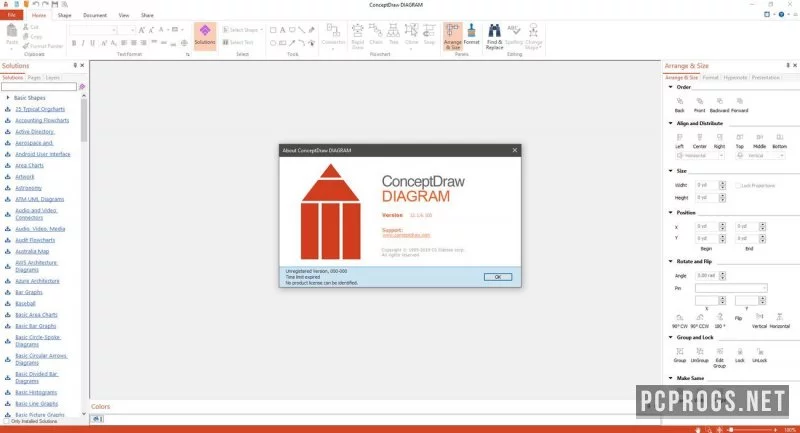Collapse the Group and Lock section
The height and width of the screenshot is (433, 800).
pyautogui.click(x=670, y=338)
